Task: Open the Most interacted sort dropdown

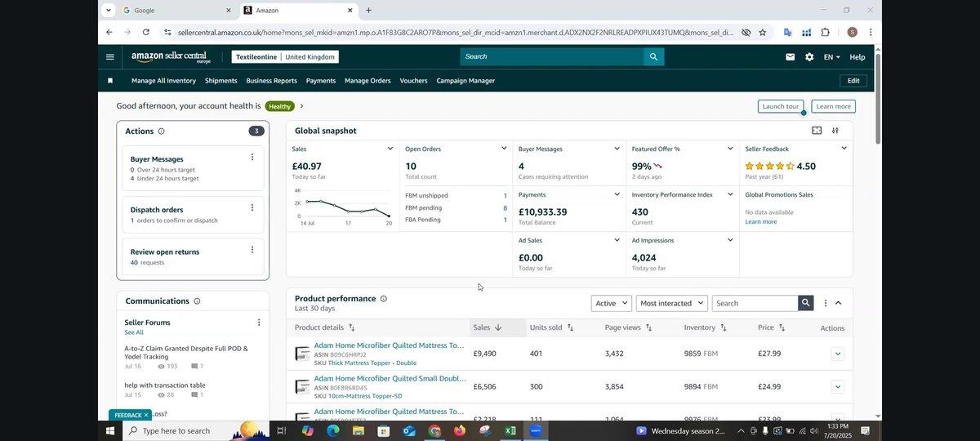Action: pos(671,303)
